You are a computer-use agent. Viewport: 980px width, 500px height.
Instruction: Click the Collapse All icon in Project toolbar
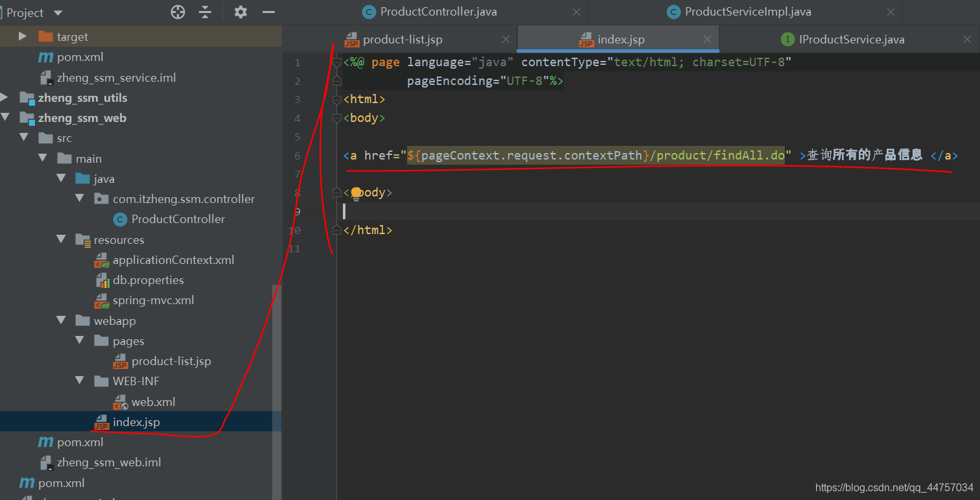pos(205,12)
